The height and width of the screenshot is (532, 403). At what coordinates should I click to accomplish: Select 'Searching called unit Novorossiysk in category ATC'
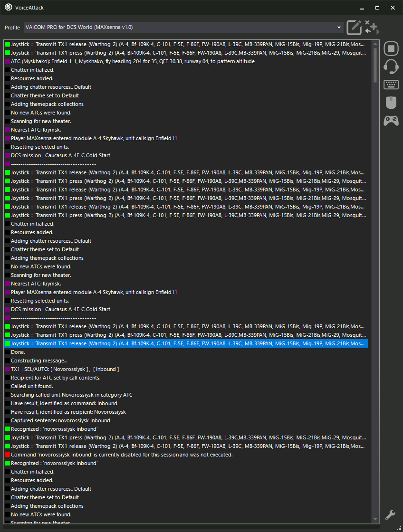coord(186,395)
